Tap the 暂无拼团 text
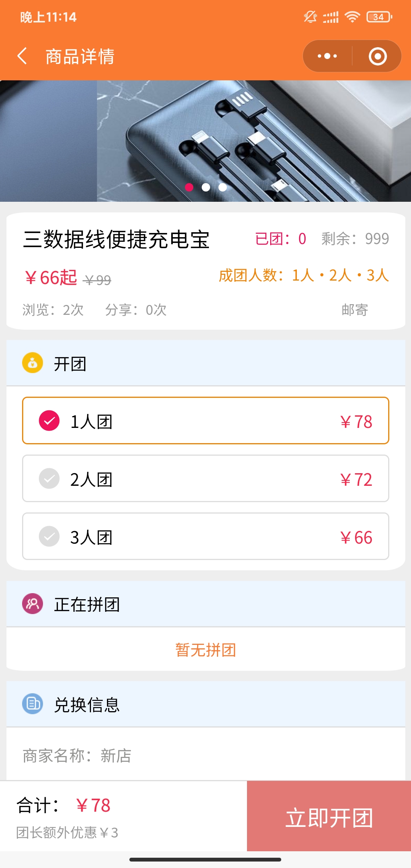This screenshot has height=868, width=411. (x=205, y=650)
